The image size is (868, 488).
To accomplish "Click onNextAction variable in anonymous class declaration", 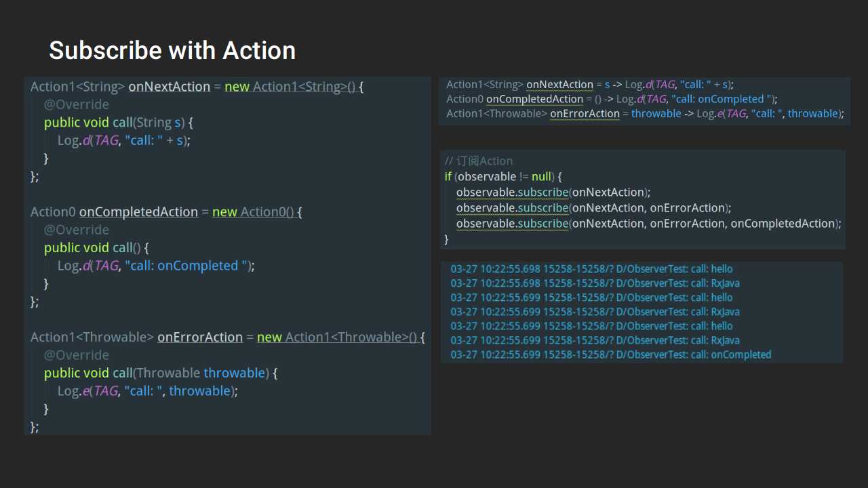I will coord(169,87).
